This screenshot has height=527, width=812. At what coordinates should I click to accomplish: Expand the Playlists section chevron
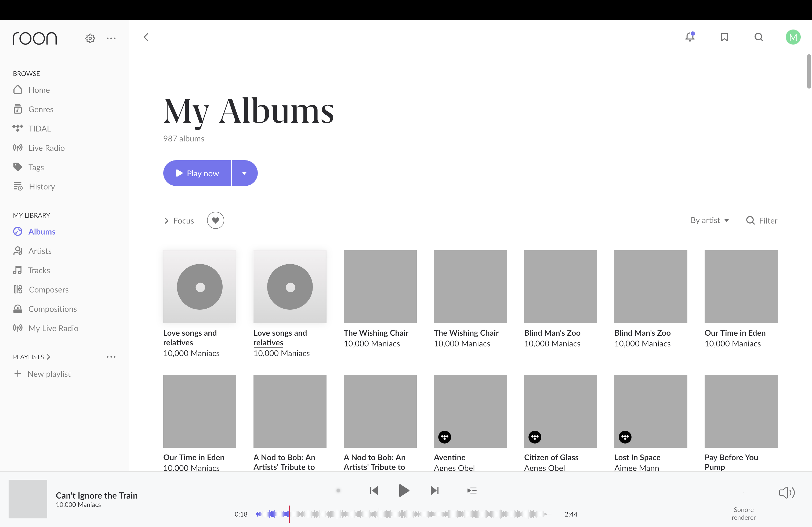48,357
